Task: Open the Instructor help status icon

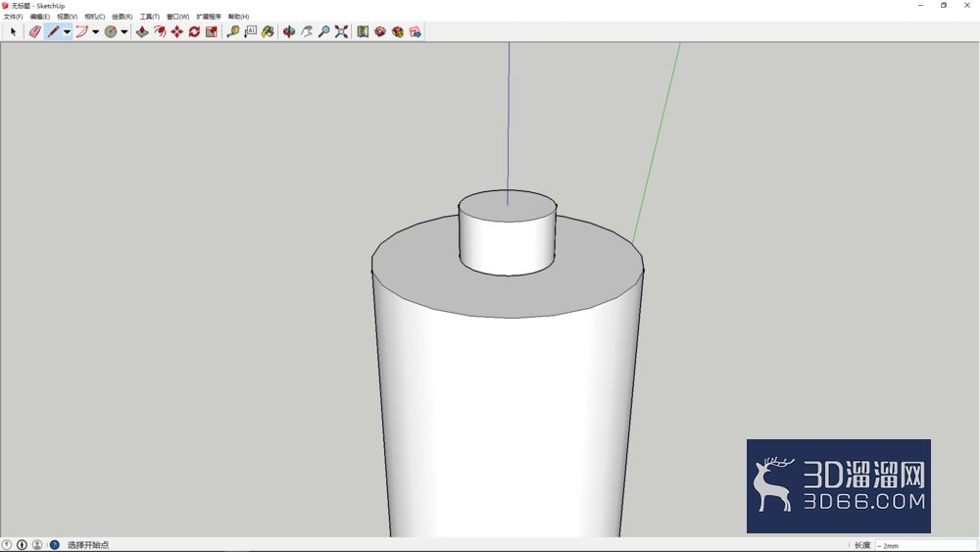Action: 54,544
